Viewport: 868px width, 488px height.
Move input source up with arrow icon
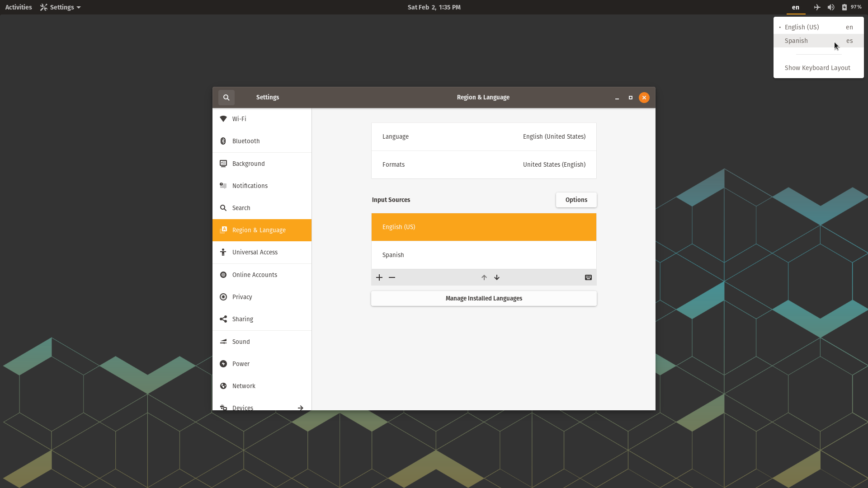[x=484, y=277]
